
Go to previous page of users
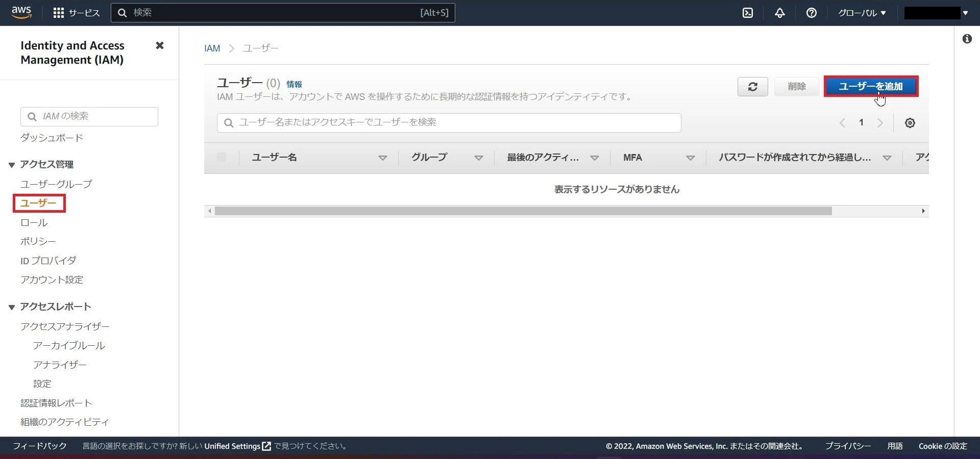tap(842, 123)
